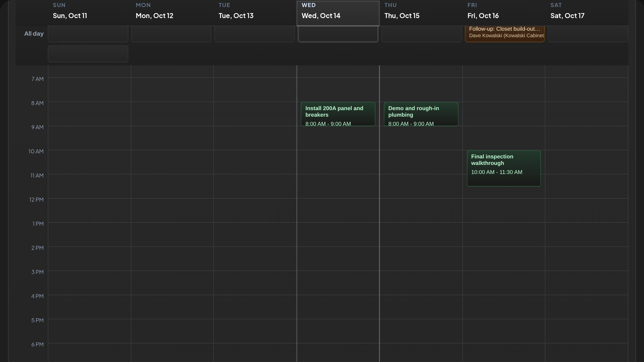Open the Final inspection walkthrough event
The image size is (644, 362).
(504, 168)
